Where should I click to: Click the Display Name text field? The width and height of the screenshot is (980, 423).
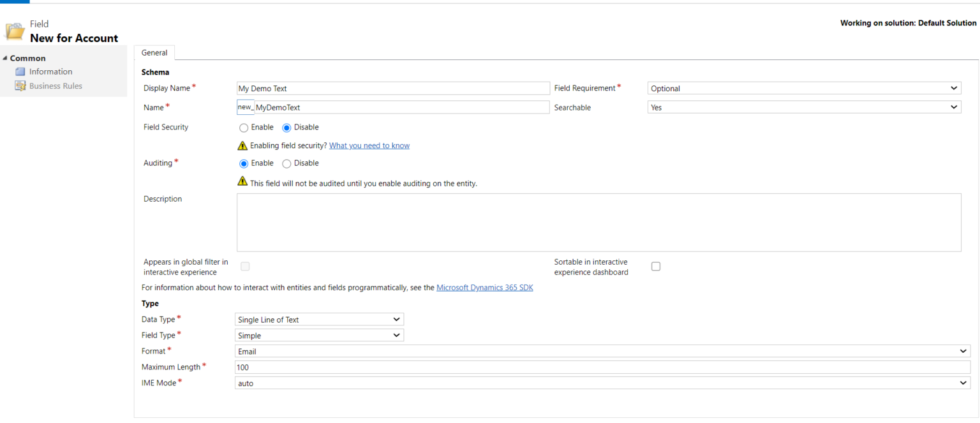(x=392, y=89)
